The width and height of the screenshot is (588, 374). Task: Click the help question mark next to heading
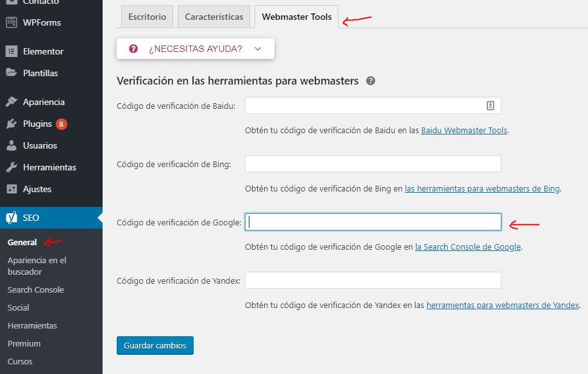point(371,81)
